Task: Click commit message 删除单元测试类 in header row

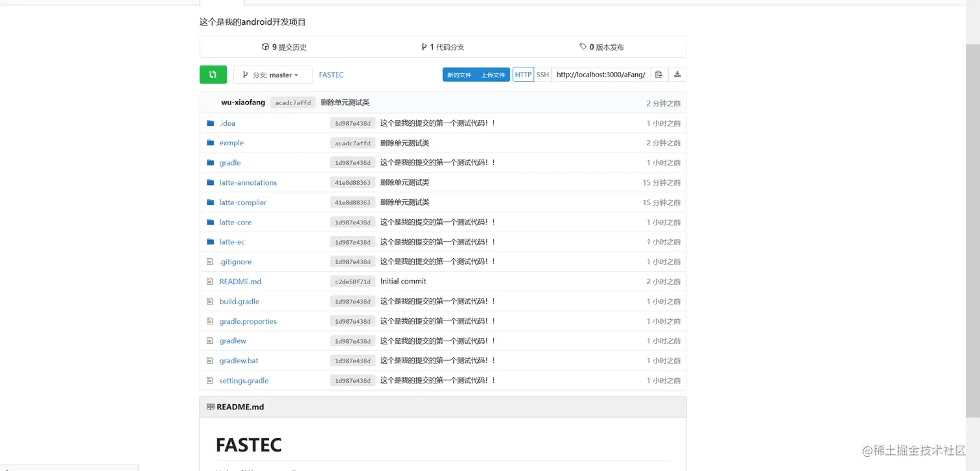Action: click(x=345, y=103)
